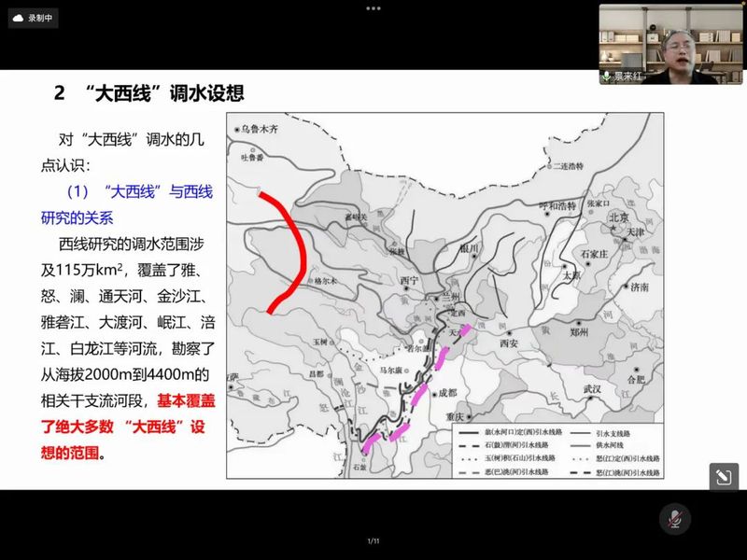
Task: Click the cloud recording indicator 录制中
Action: click(34, 17)
